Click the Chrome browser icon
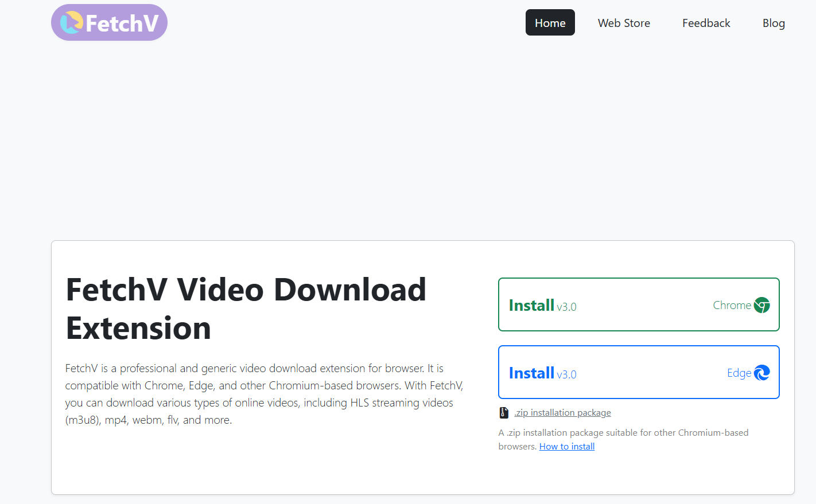 click(x=761, y=305)
